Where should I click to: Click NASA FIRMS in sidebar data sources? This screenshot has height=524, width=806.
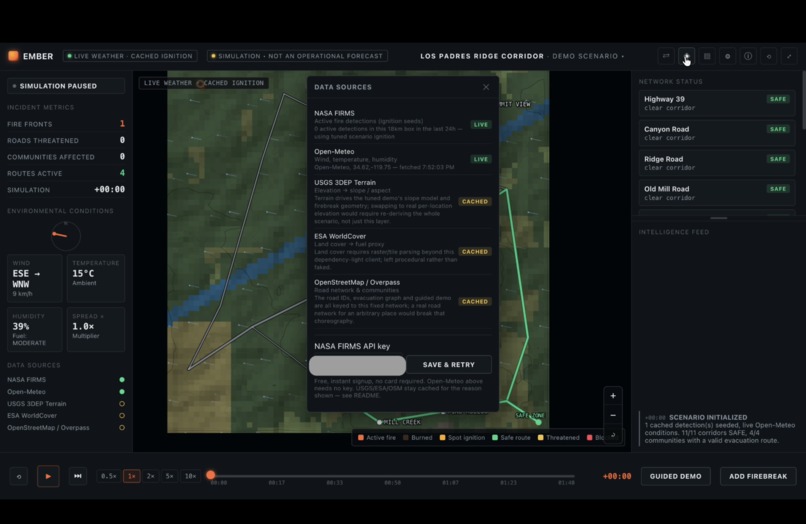(x=66, y=380)
